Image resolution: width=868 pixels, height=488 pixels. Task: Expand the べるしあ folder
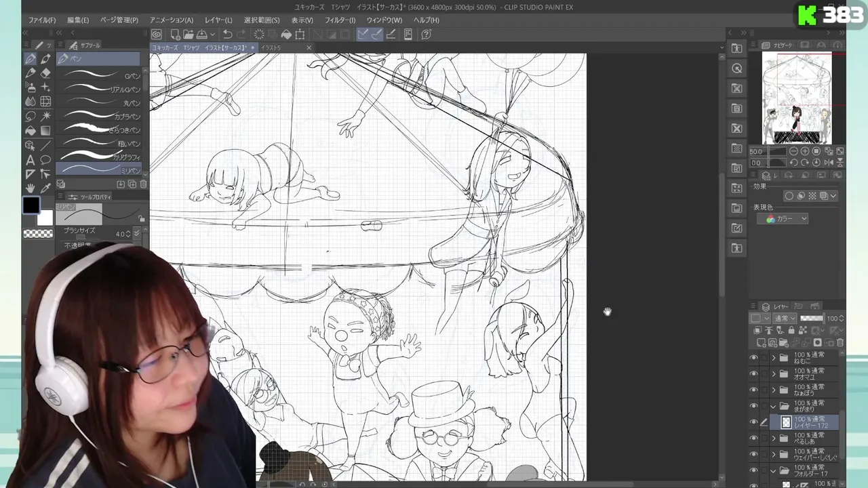coord(774,439)
